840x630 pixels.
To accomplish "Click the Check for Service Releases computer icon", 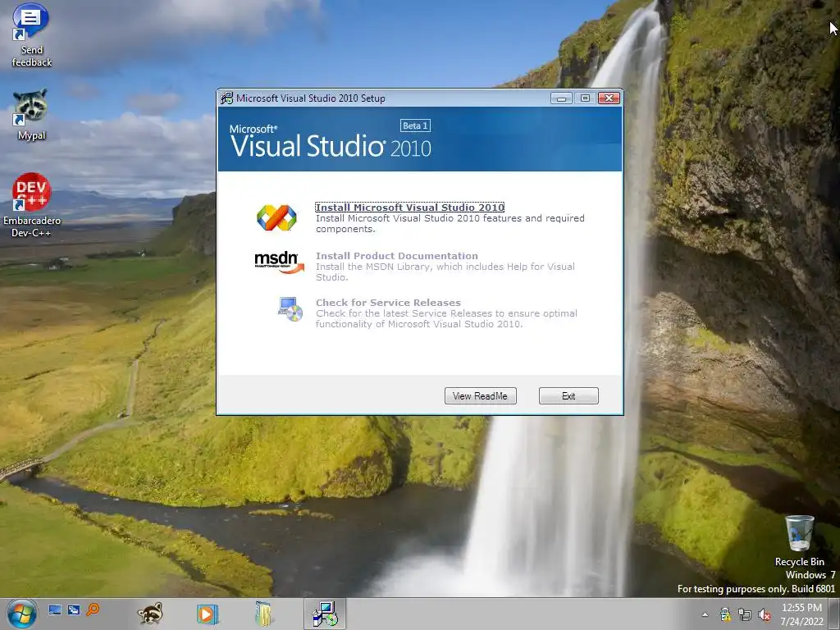I will (x=290, y=309).
